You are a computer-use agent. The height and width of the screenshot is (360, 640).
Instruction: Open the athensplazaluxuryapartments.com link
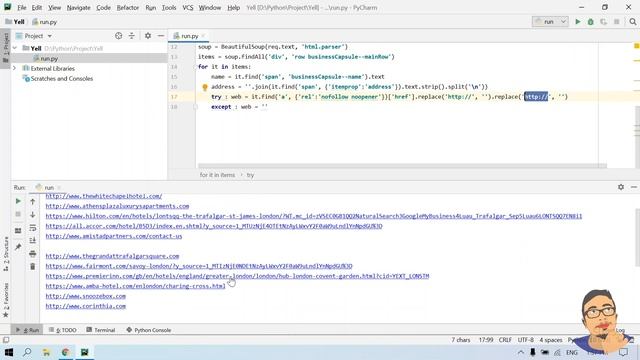point(117,206)
